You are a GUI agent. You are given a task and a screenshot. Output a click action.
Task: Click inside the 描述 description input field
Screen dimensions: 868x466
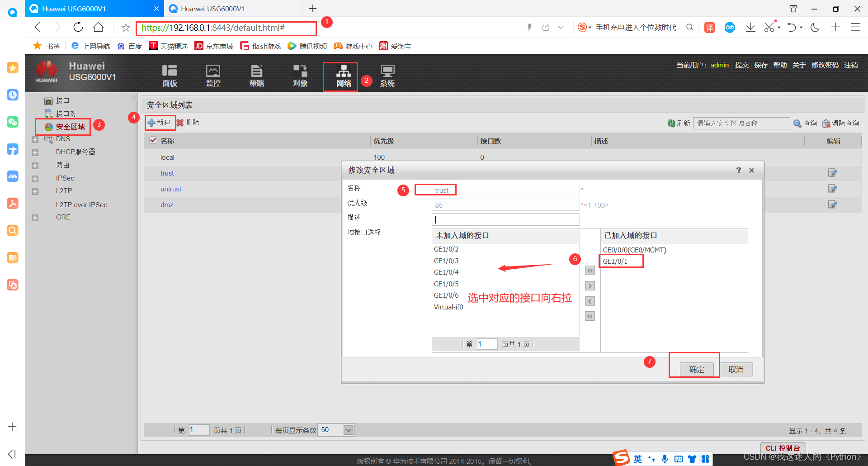tap(505, 219)
